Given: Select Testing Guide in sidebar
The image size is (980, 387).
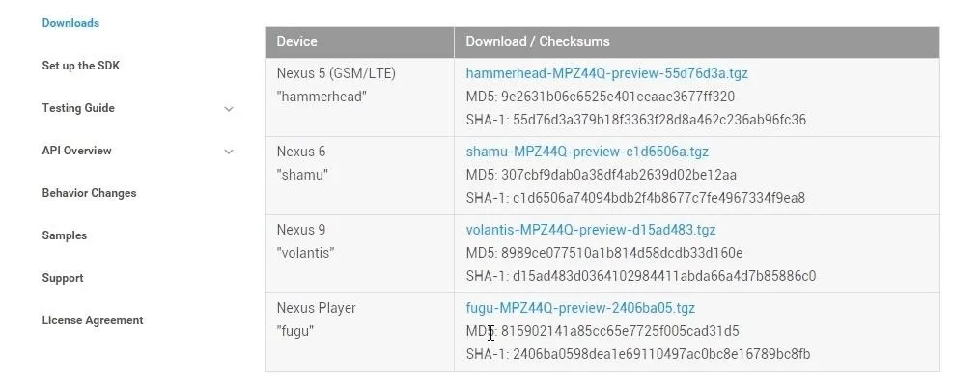Looking at the screenshot, I should [78, 108].
